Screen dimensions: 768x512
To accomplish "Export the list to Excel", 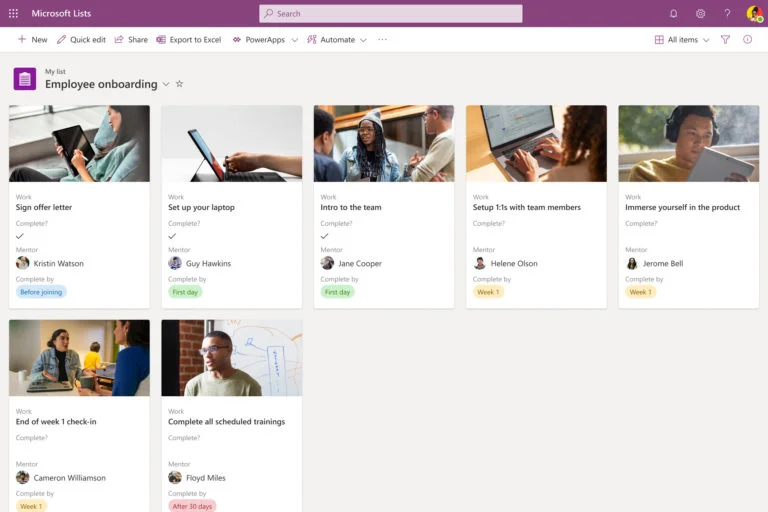I will [189, 40].
